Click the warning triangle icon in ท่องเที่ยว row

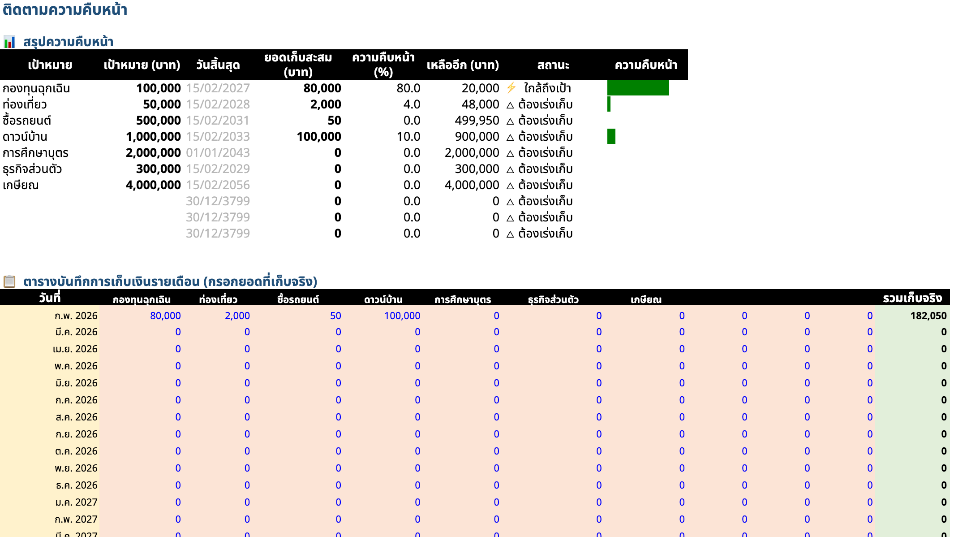pyautogui.click(x=510, y=105)
